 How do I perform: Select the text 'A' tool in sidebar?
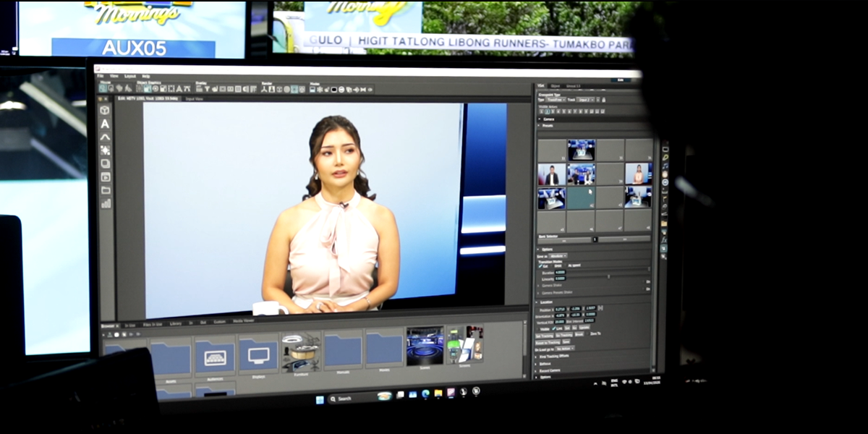coord(105,124)
